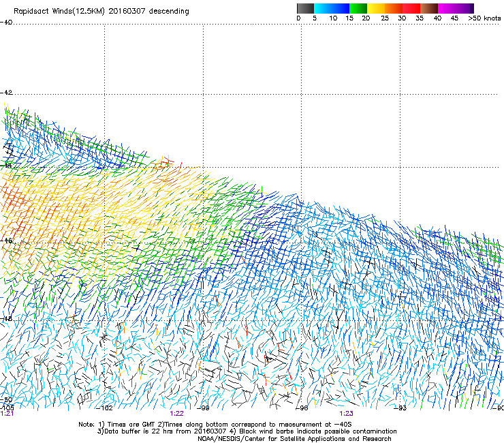
Task: Select the cyan 5-10 knots color band
Action: (323, 8)
